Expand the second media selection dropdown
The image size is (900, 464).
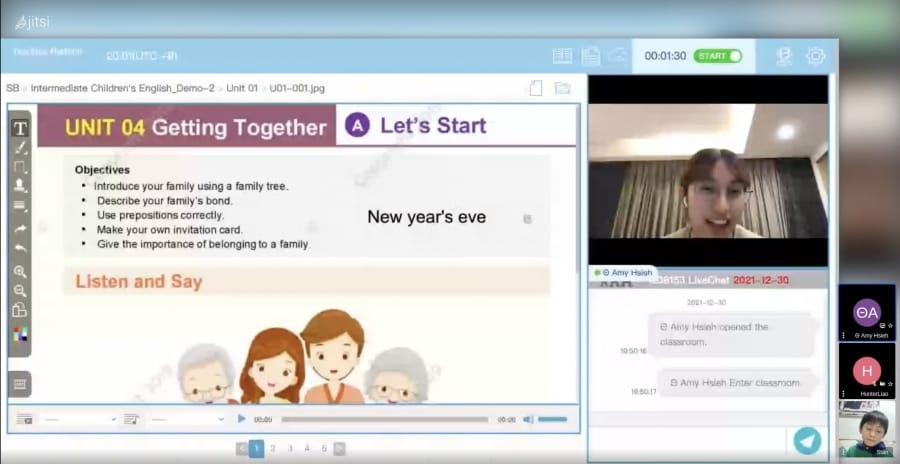[187, 419]
